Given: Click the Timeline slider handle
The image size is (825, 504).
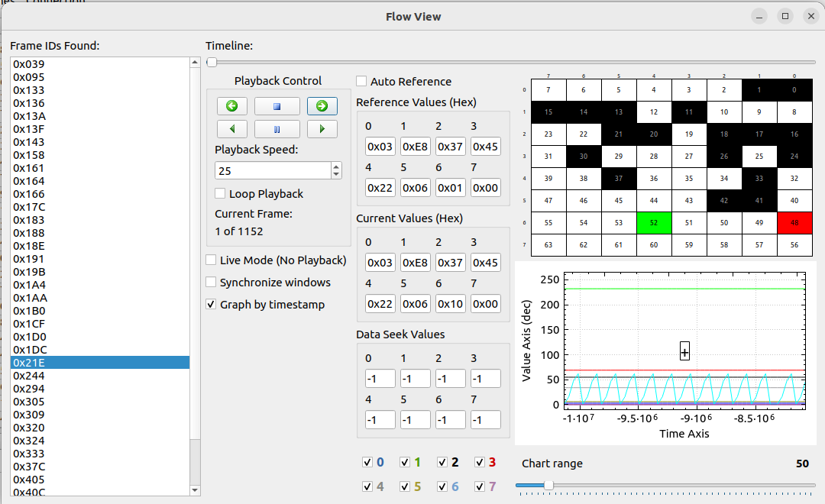Looking at the screenshot, I should click(212, 62).
